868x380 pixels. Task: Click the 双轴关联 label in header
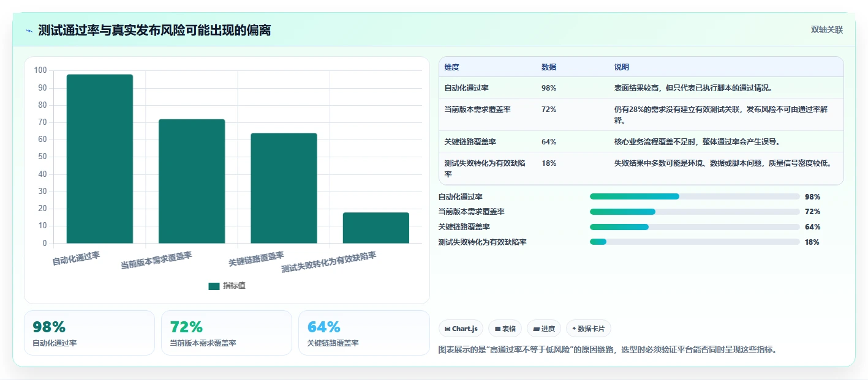click(x=827, y=30)
